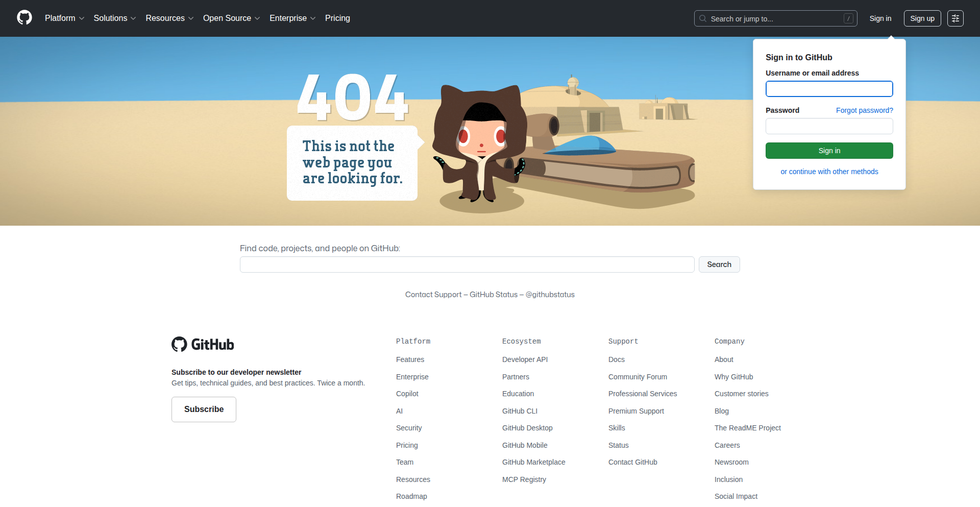
Task: Click the search magnifier icon in the navbar
Action: coord(703,18)
